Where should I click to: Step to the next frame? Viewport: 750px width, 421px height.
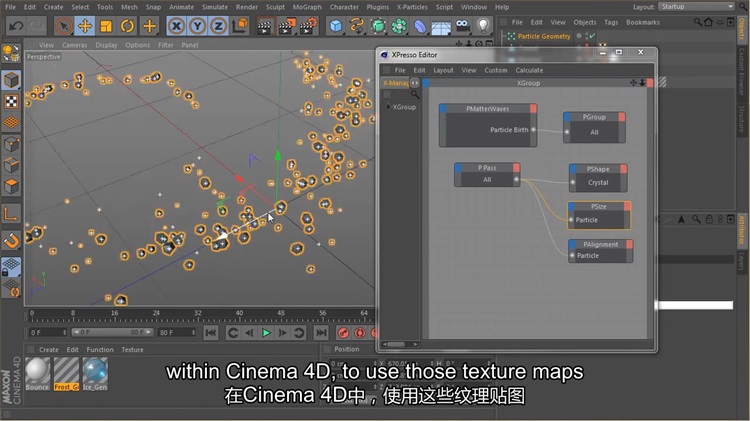coord(283,332)
